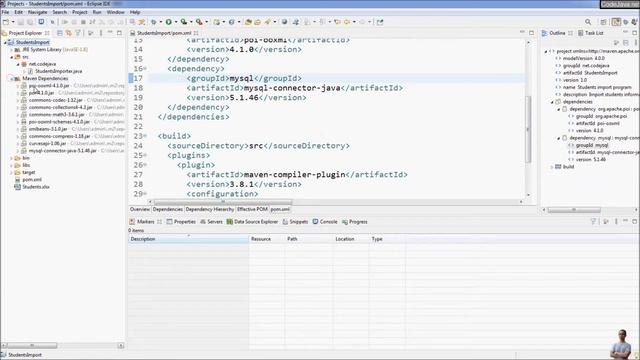Switch to the Dependency Hierarchy tab

[210, 209]
